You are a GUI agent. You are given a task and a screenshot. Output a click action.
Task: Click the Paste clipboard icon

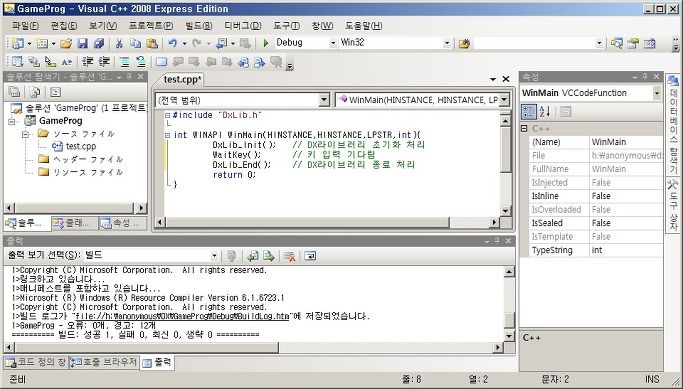click(x=152, y=43)
